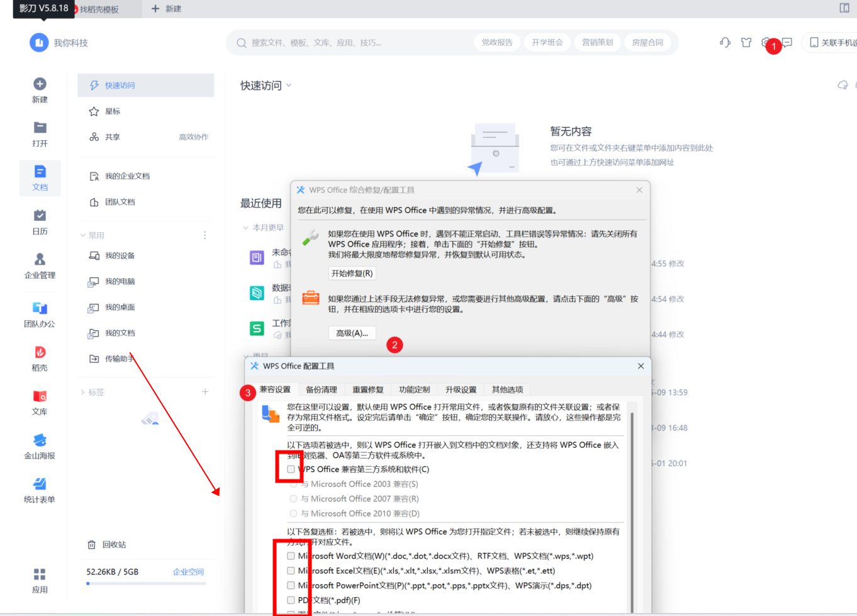Image resolution: width=857 pixels, height=616 pixels.
Task: Click the cloud sync transfer icon
Action: click(x=843, y=85)
